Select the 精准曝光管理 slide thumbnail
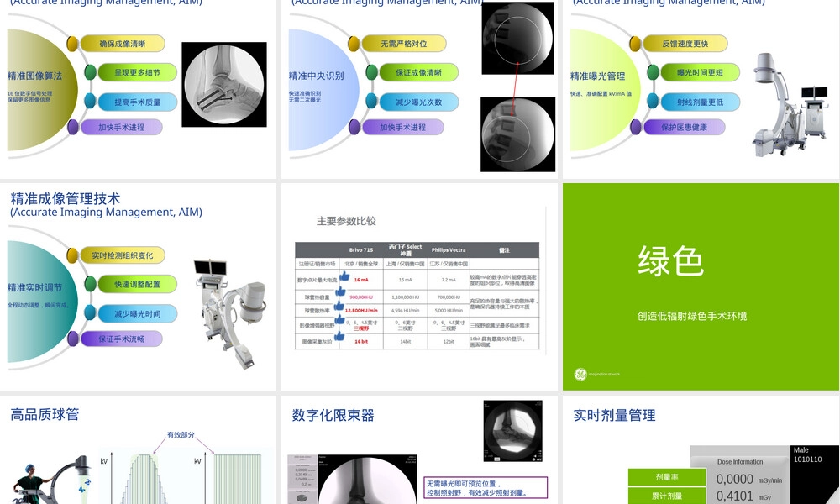Image resolution: width=840 pixels, height=504 pixels. click(701, 88)
